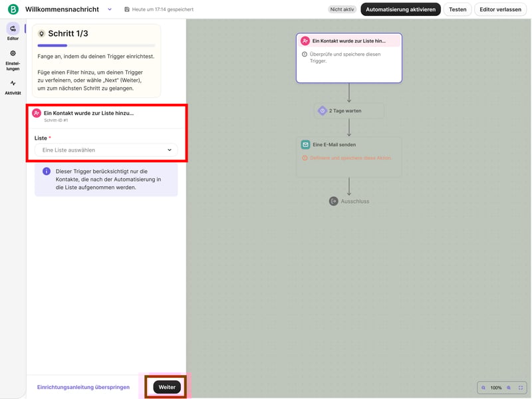The width and height of the screenshot is (532, 399).
Task: Click 'Definiere und speichere diese Aktion' warning text
Action: point(350,158)
